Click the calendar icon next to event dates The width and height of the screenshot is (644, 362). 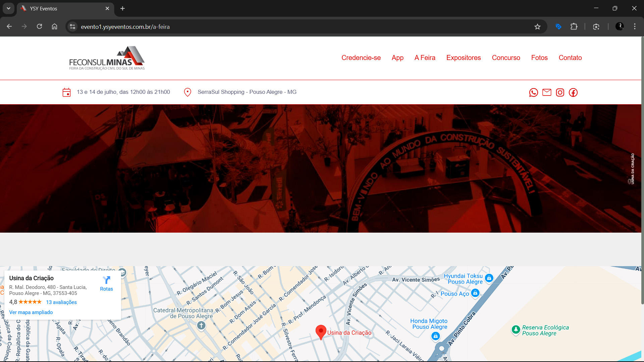coord(66,92)
